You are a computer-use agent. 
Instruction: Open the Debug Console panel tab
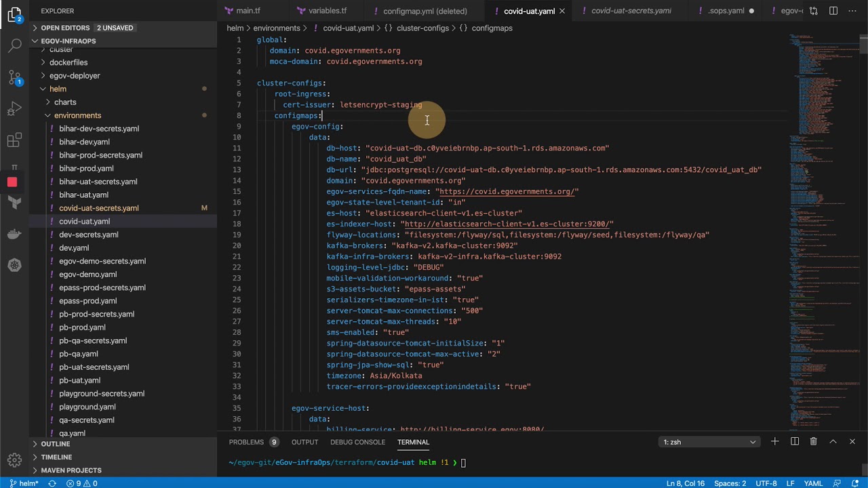tap(357, 442)
